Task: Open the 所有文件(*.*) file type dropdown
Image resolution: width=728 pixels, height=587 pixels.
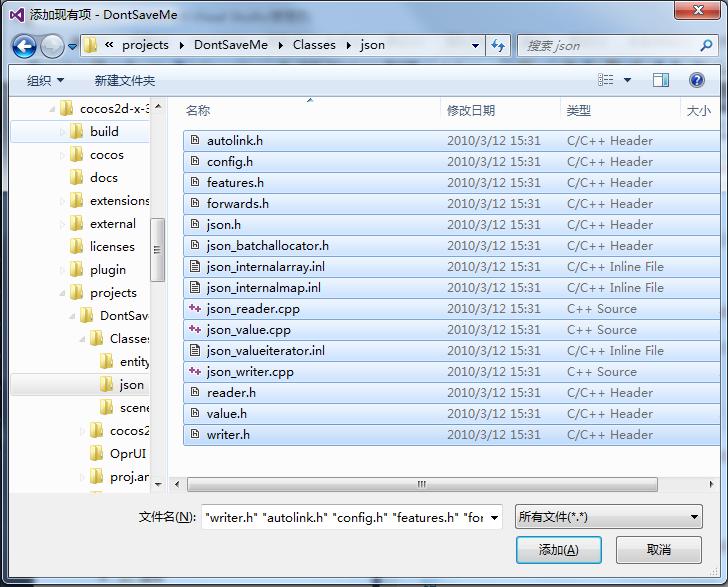Action: pos(609,517)
